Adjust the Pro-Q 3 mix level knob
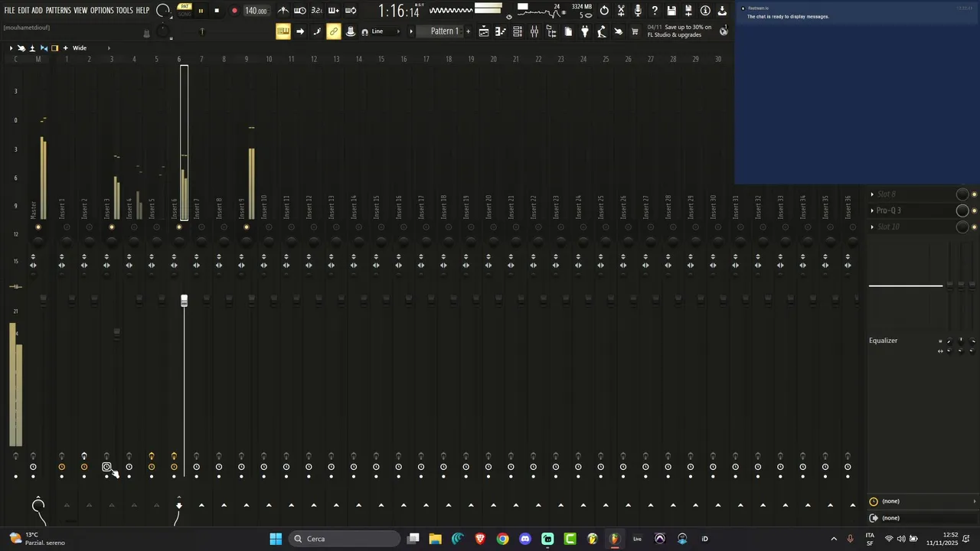The image size is (980, 551). 962,210
